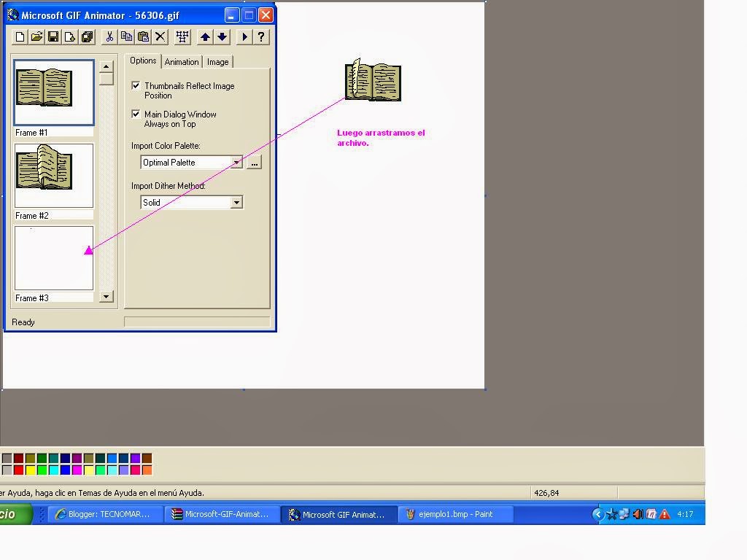Select the Frame #1 thumbnail
This screenshot has height=560, width=747.
(x=54, y=93)
